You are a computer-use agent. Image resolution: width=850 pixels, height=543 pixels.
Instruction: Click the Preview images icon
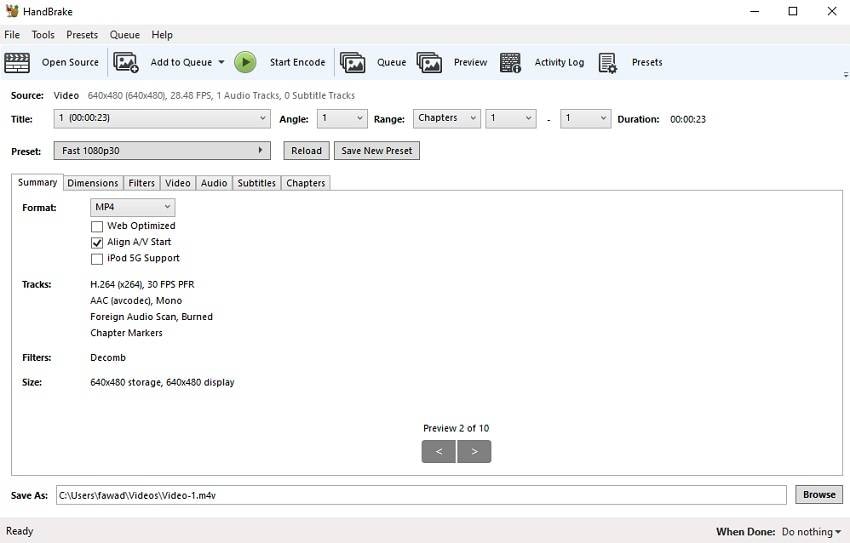pos(429,62)
